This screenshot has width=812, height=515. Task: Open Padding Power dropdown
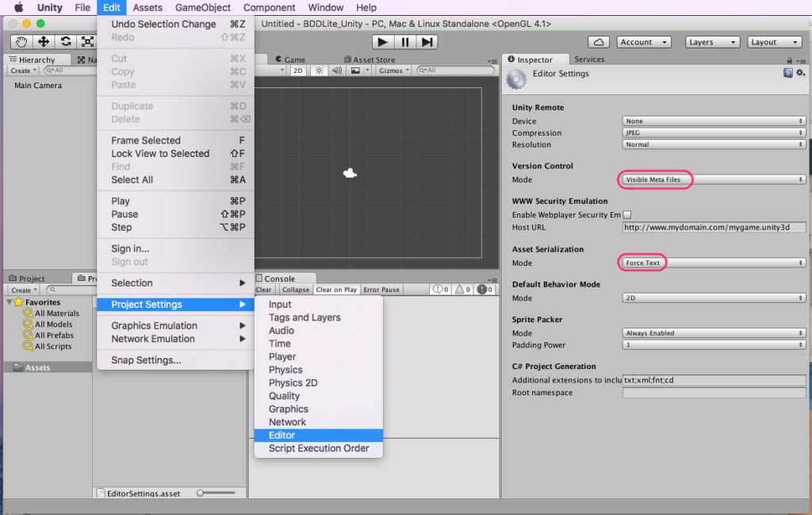(x=714, y=344)
